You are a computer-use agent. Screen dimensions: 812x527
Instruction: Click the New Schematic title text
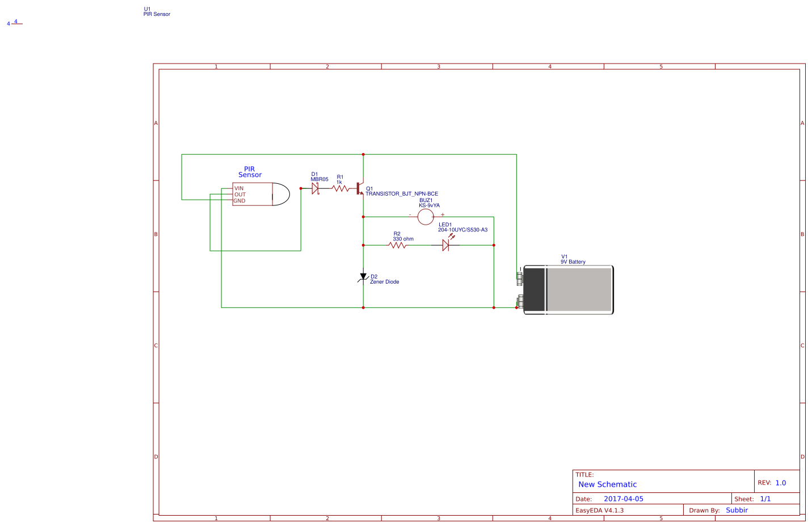click(607, 484)
